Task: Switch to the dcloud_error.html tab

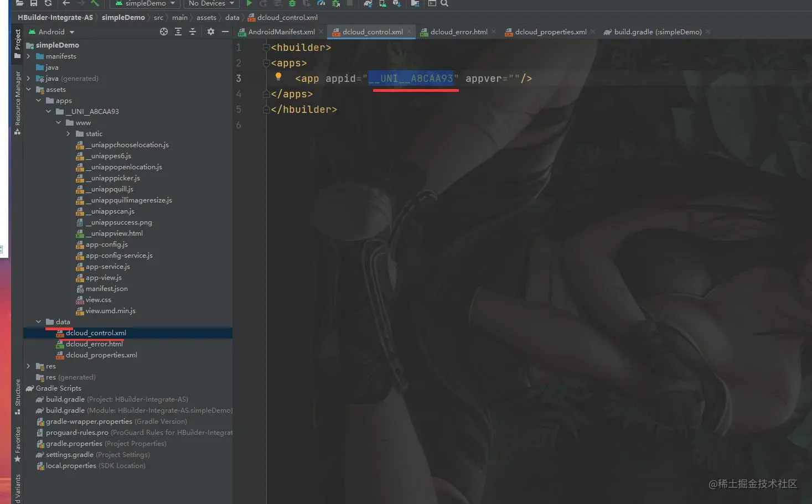Action: point(458,32)
